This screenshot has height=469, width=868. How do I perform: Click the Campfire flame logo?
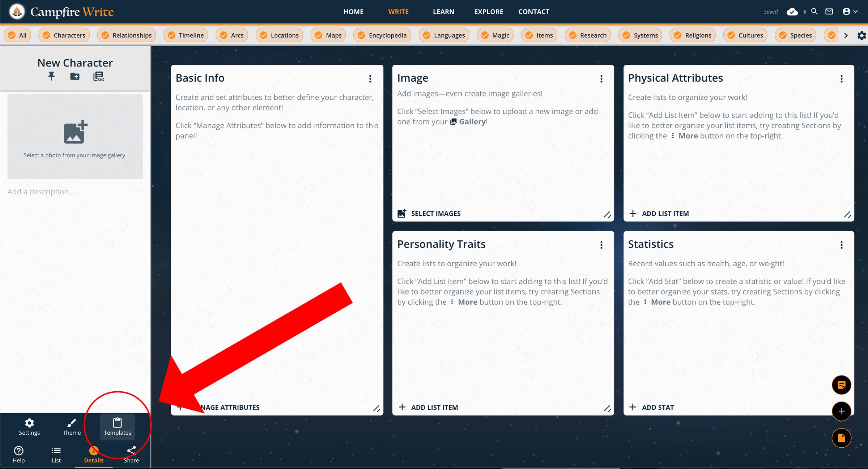coord(17,12)
